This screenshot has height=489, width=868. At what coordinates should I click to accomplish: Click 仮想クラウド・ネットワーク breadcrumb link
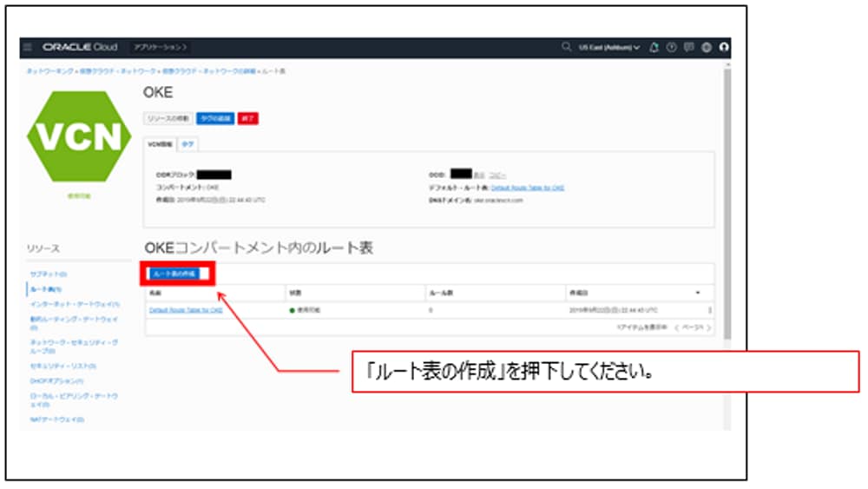click(x=118, y=71)
